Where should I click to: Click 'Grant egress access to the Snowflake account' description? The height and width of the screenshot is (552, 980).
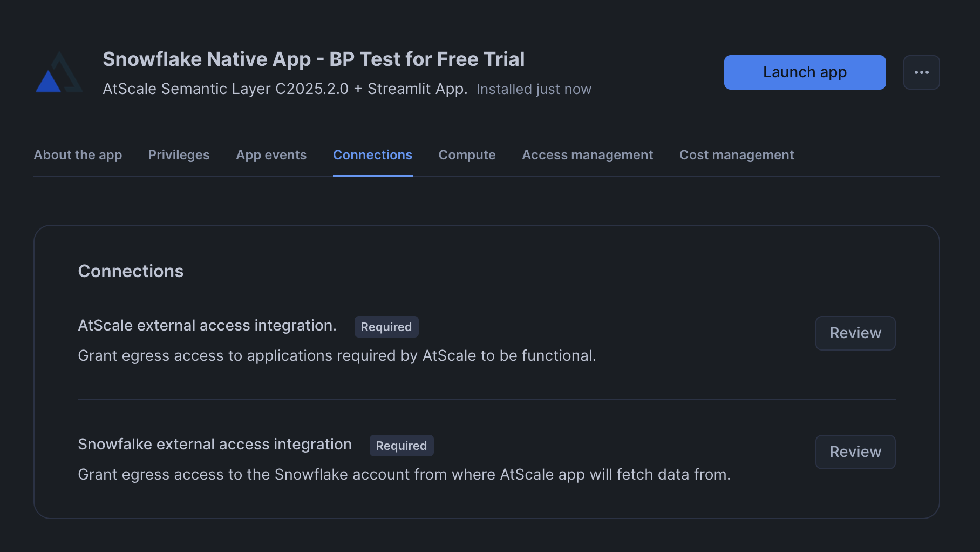(404, 475)
